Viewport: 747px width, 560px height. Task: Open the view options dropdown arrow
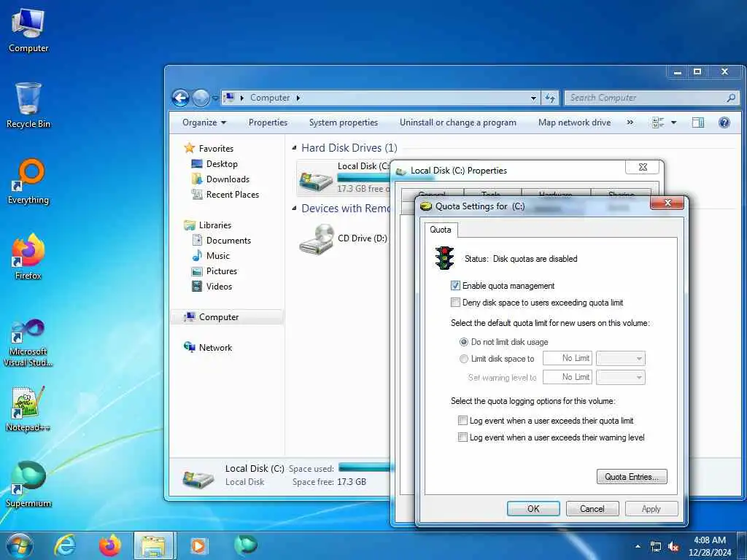click(673, 122)
